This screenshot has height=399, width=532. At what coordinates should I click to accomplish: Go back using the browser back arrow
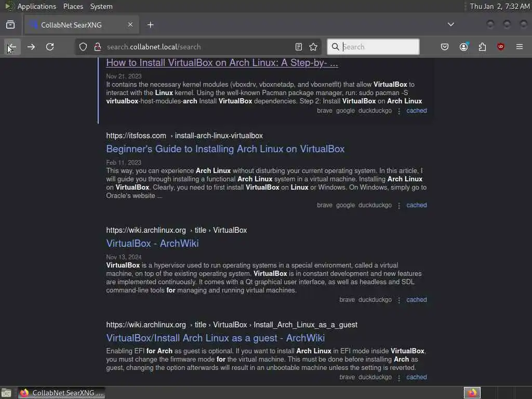(x=12, y=47)
